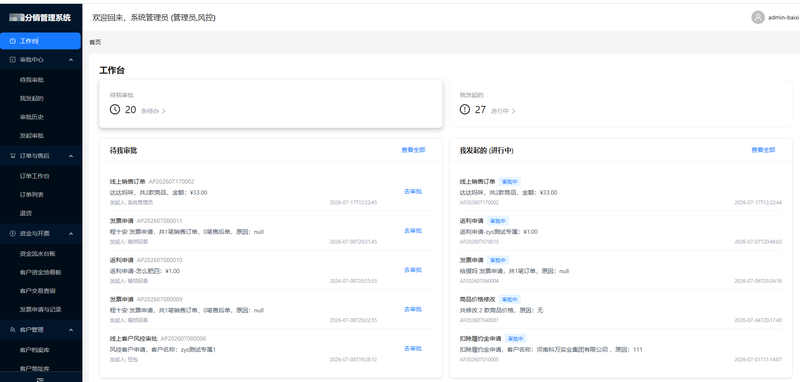The height and width of the screenshot is (382, 800).
Task: Click timestamp 2026-07-17T12:22:45
Action: coord(353,202)
